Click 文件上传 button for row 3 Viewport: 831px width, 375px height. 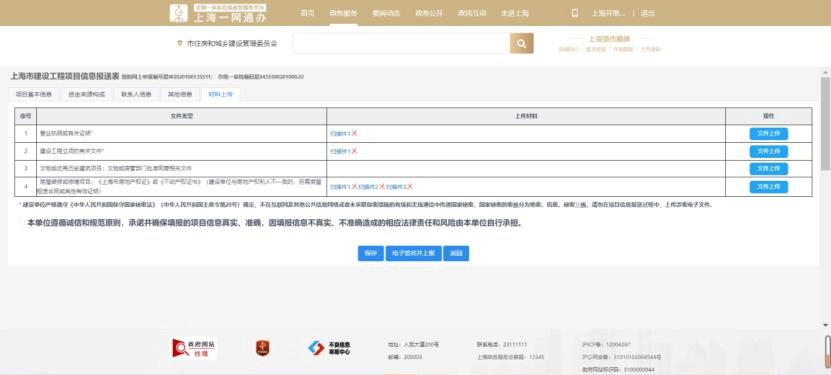pos(768,168)
